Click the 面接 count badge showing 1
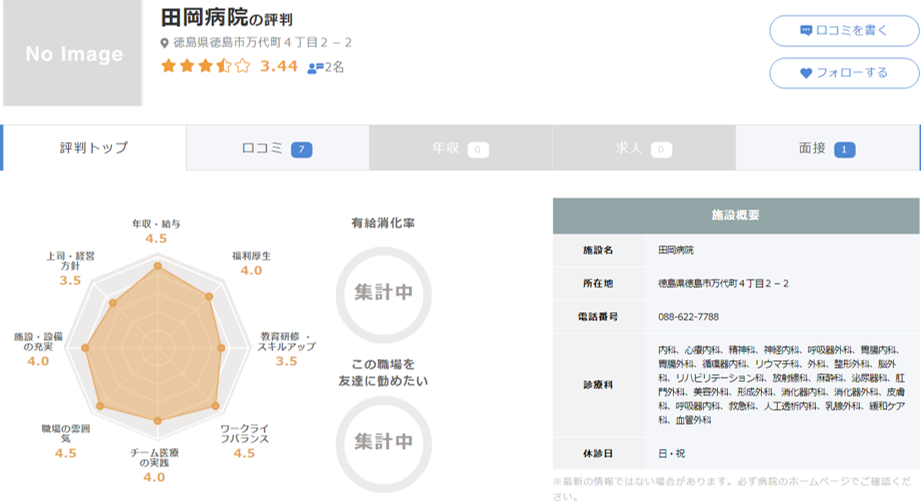The width and height of the screenshot is (921, 504). pos(845,149)
